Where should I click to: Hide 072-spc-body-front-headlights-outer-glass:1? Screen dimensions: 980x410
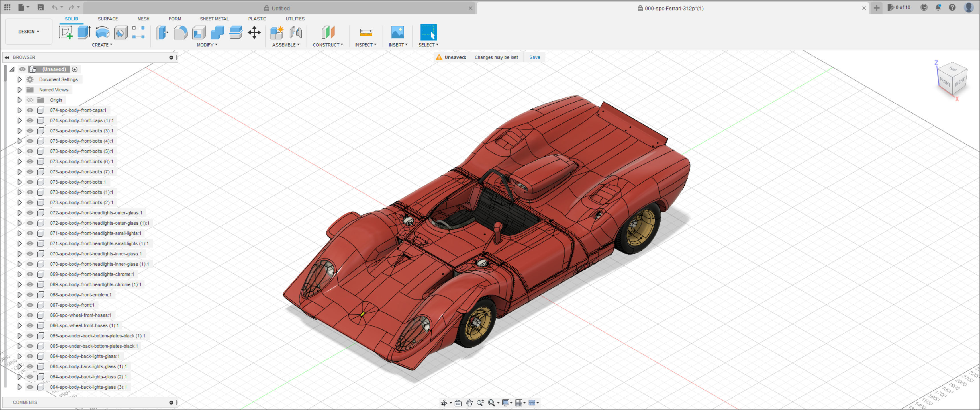pyautogui.click(x=30, y=213)
